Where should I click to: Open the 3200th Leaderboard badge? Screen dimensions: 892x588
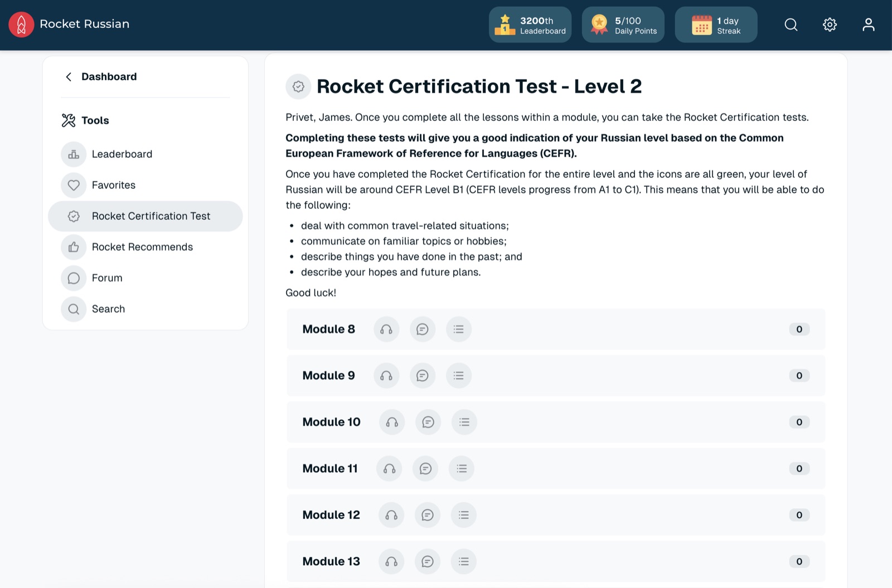point(530,25)
